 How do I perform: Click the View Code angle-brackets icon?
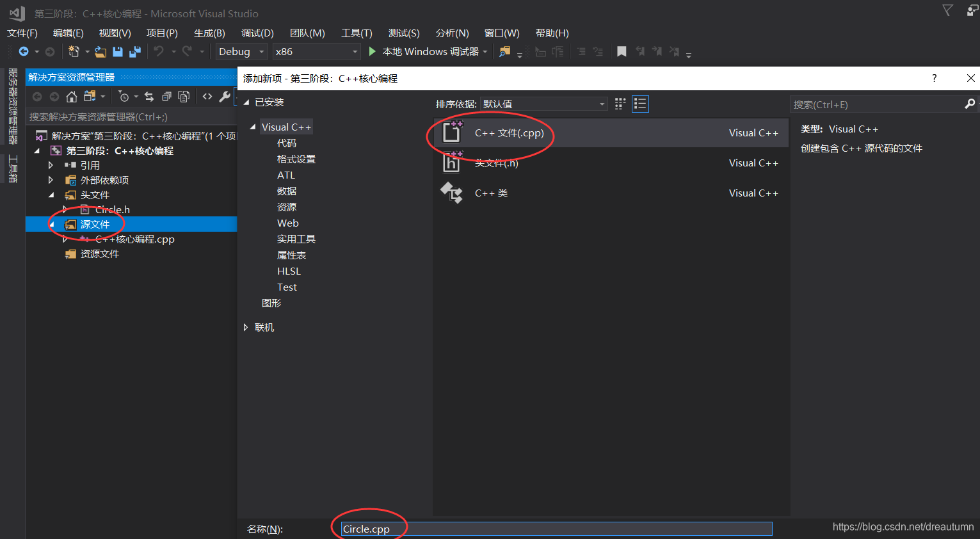point(207,97)
